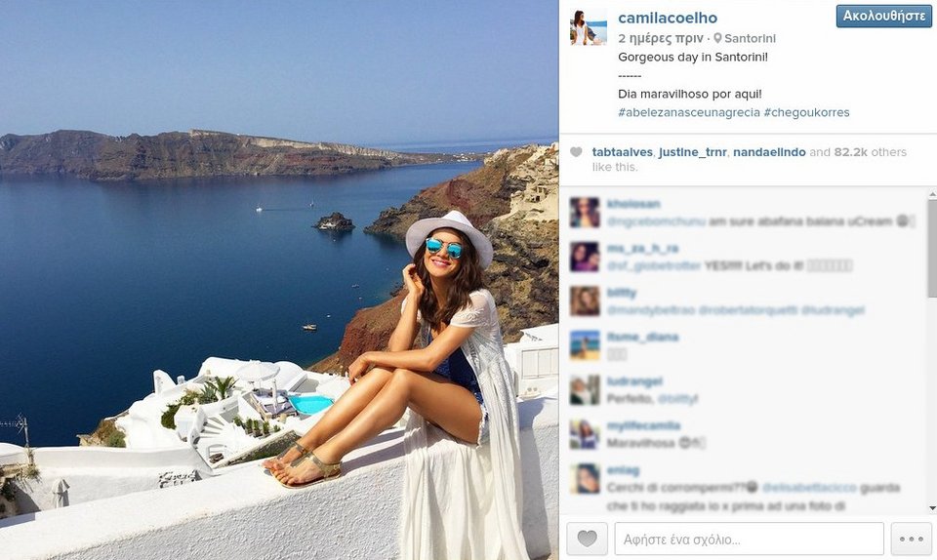Open nandaelindo profile from likes
The width and height of the screenshot is (937, 560).
pyautogui.click(x=769, y=152)
